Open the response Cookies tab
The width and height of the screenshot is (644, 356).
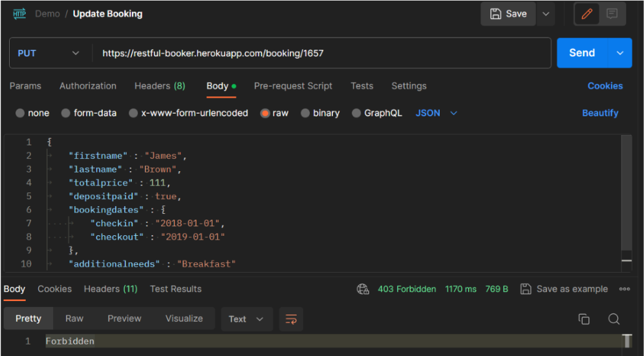54,289
